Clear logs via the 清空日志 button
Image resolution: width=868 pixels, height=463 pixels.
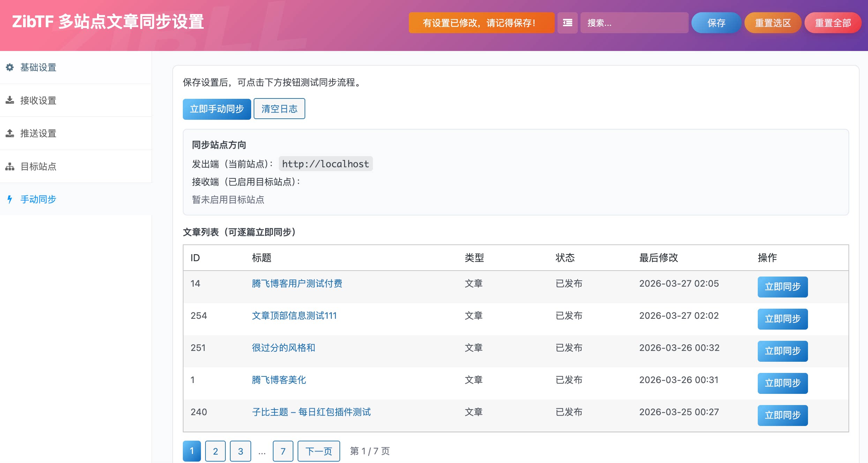pyautogui.click(x=279, y=109)
